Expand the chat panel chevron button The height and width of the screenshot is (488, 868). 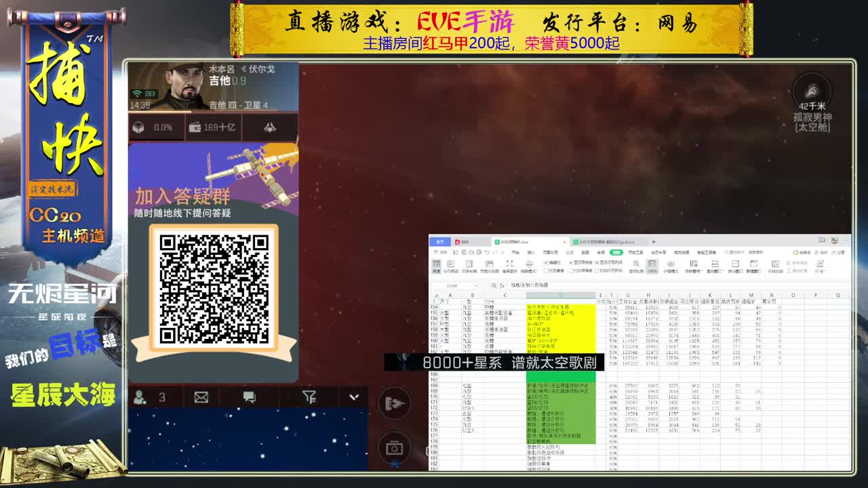(x=354, y=396)
